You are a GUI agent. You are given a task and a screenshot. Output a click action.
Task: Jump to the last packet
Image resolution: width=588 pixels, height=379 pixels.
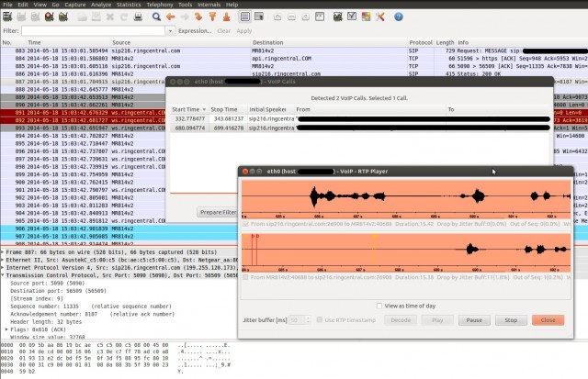click(226, 17)
